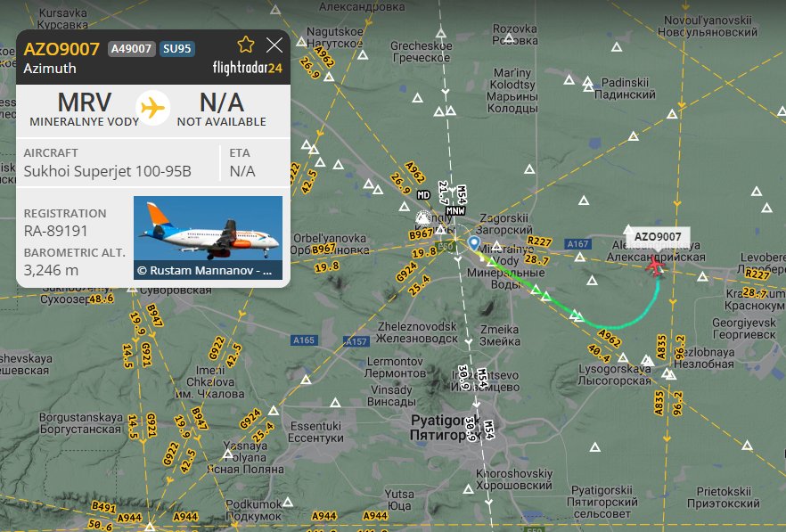This screenshot has width=786, height=532.
Task: Close the AZO9007 flight info panel
Action: click(x=274, y=45)
